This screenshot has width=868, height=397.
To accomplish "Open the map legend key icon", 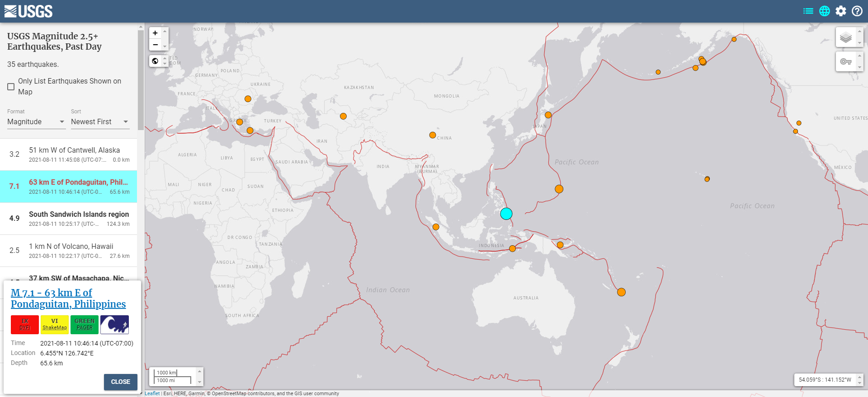I will click(x=846, y=61).
